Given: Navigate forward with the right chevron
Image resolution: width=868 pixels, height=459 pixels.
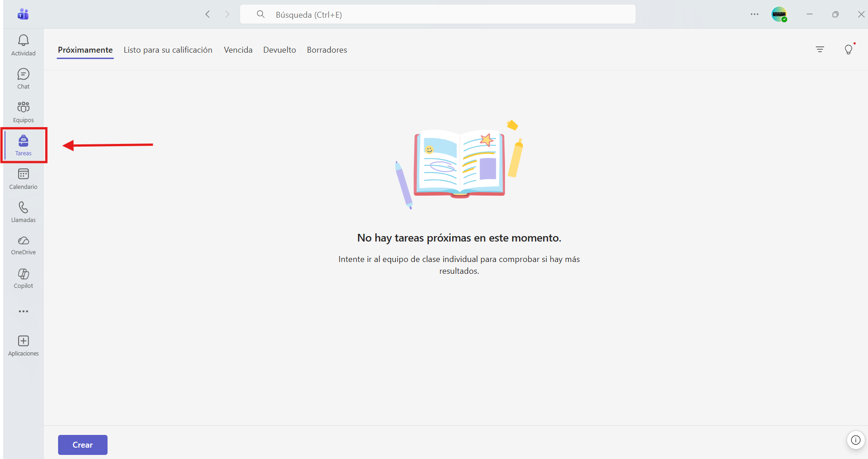Looking at the screenshot, I should point(227,14).
